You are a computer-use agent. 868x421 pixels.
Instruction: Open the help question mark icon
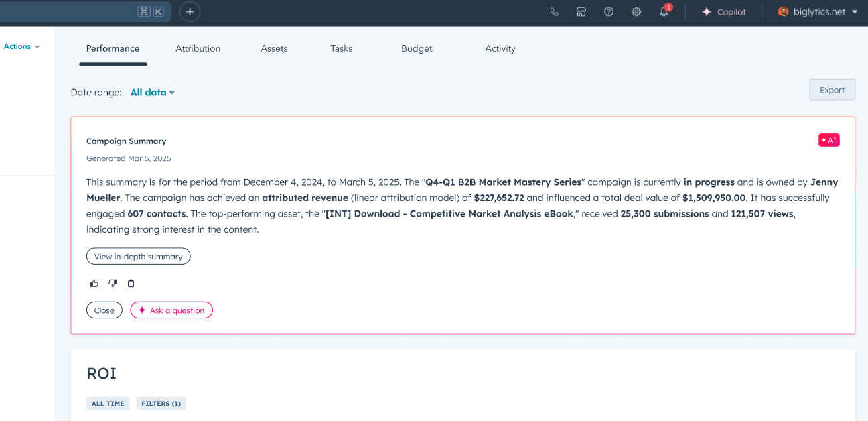pyautogui.click(x=609, y=12)
